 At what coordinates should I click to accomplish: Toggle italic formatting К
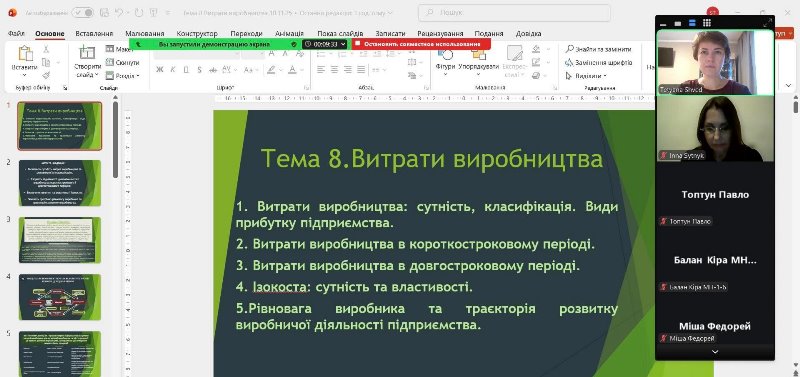[x=172, y=69]
